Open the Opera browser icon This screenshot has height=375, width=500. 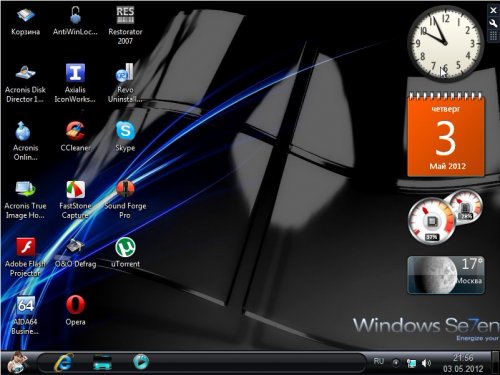75,311
